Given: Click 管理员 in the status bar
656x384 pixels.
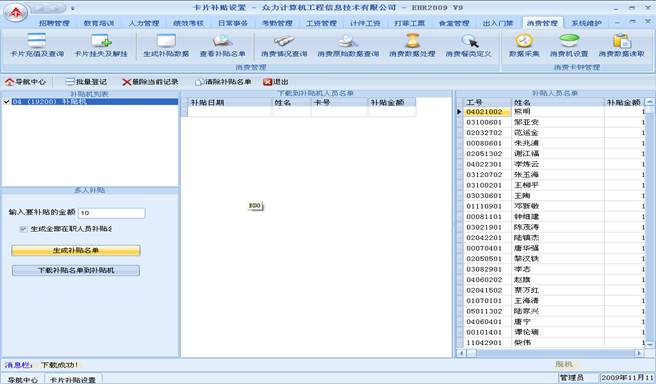Looking at the screenshot, I should coord(571,378).
